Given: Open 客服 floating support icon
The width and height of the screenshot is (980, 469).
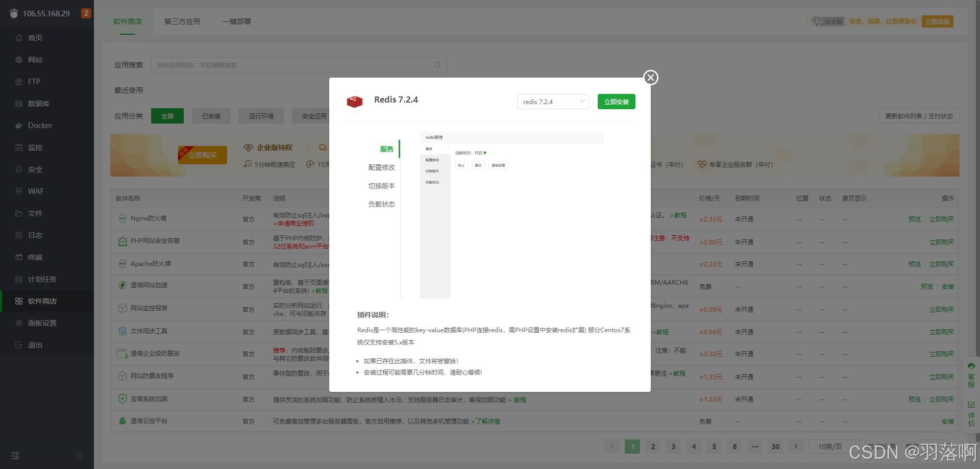Looking at the screenshot, I should pyautogui.click(x=971, y=375).
